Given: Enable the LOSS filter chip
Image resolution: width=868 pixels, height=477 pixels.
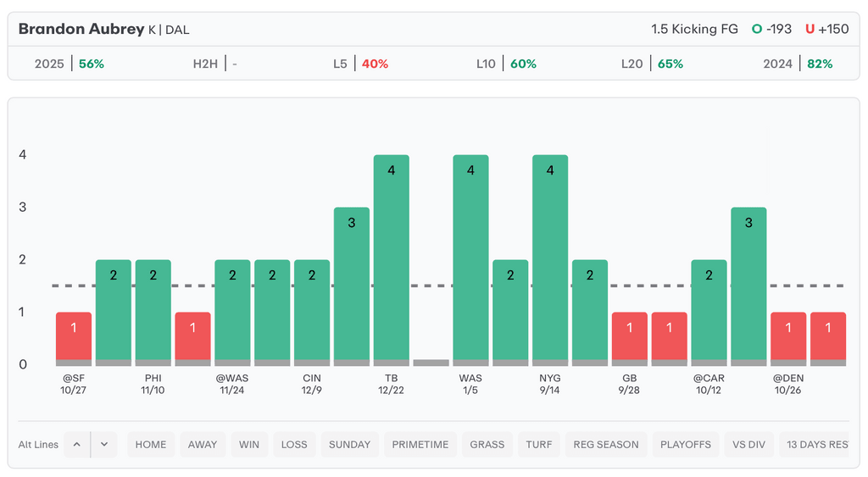Looking at the screenshot, I should tap(294, 444).
